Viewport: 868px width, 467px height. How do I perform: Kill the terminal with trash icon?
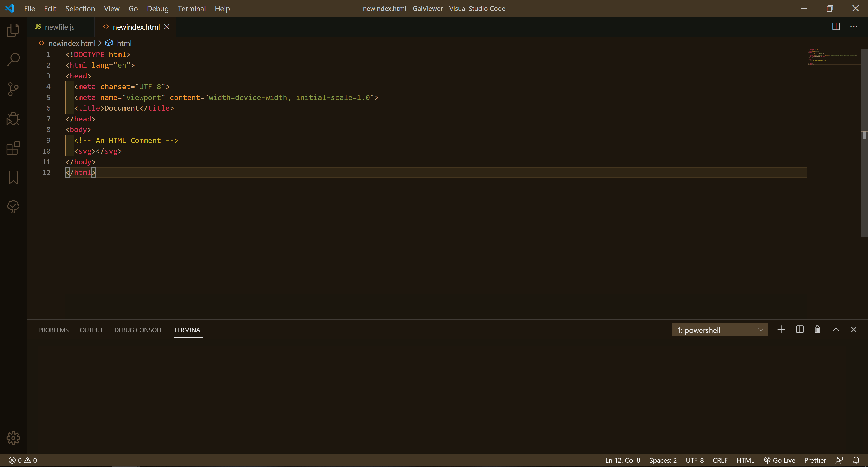(x=817, y=330)
